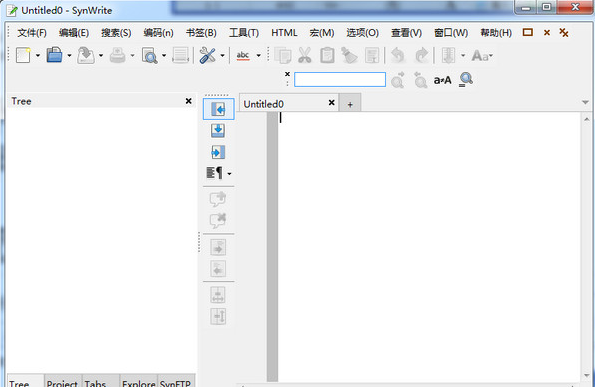Click the clipboard paste icon
Image resolution: width=595 pixels, height=387 pixels.
pos(327,55)
